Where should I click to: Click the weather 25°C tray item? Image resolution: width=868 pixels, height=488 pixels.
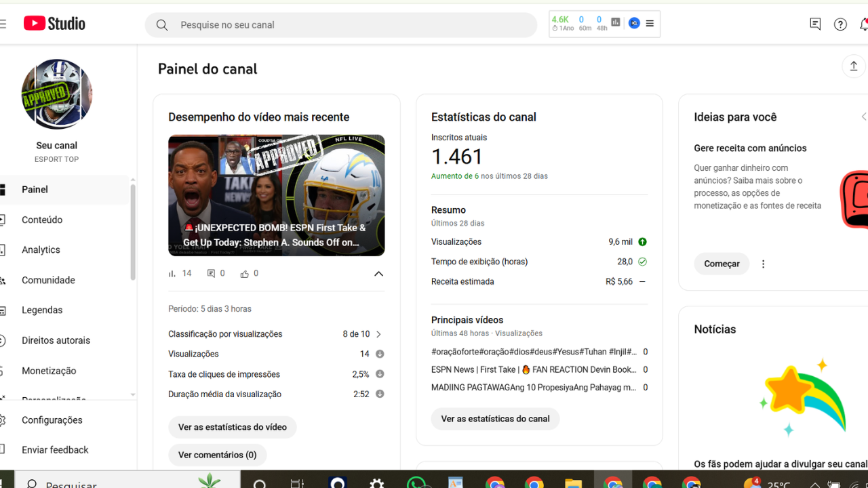click(x=767, y=483)
